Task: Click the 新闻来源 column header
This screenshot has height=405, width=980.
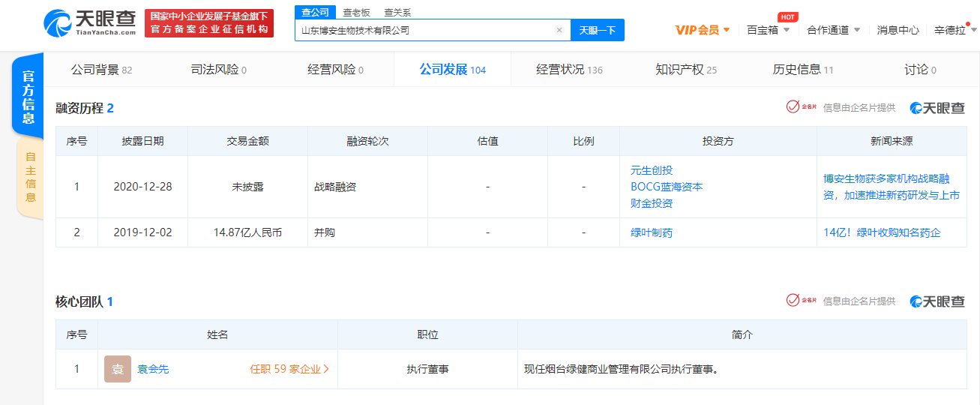Action: click(892, 141)
